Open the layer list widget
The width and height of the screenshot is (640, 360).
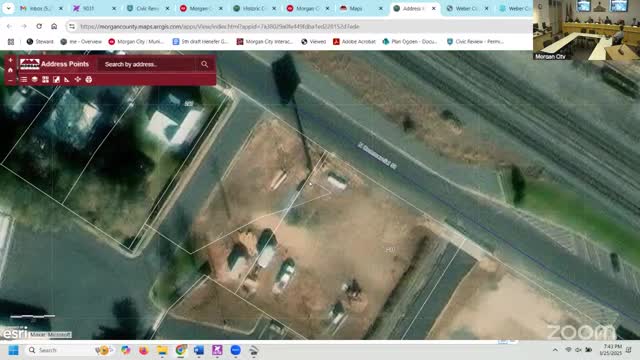tap(35, 80)
